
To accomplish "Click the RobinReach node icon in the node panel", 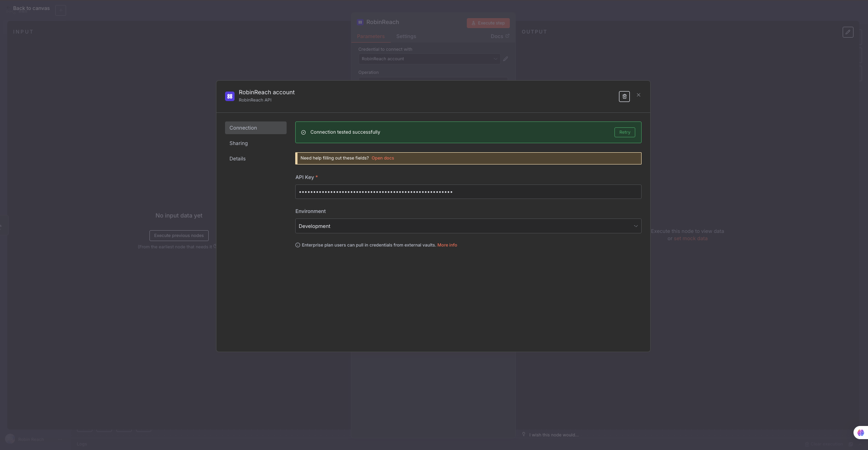I will [360, 22].
